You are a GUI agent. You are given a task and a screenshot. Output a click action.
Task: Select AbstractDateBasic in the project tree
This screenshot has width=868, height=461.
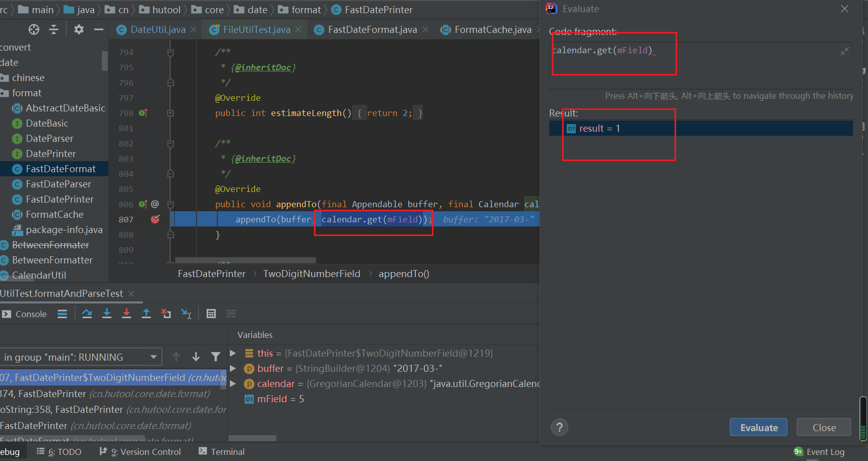(x=65, y=108)
